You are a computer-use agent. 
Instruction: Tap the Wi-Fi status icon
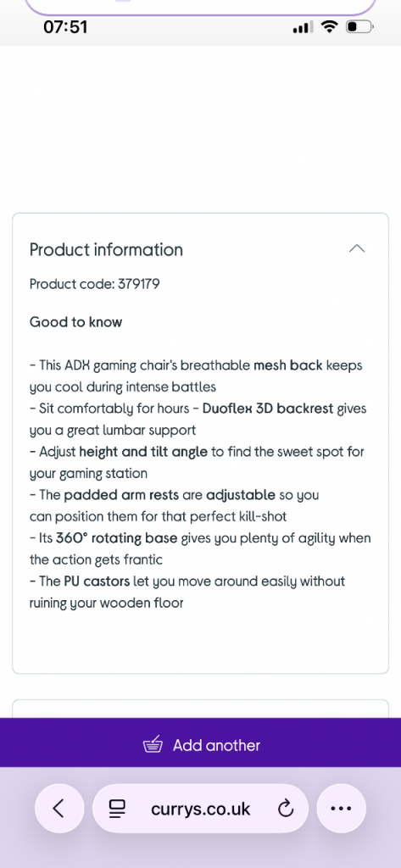click(x=330, y=26)
